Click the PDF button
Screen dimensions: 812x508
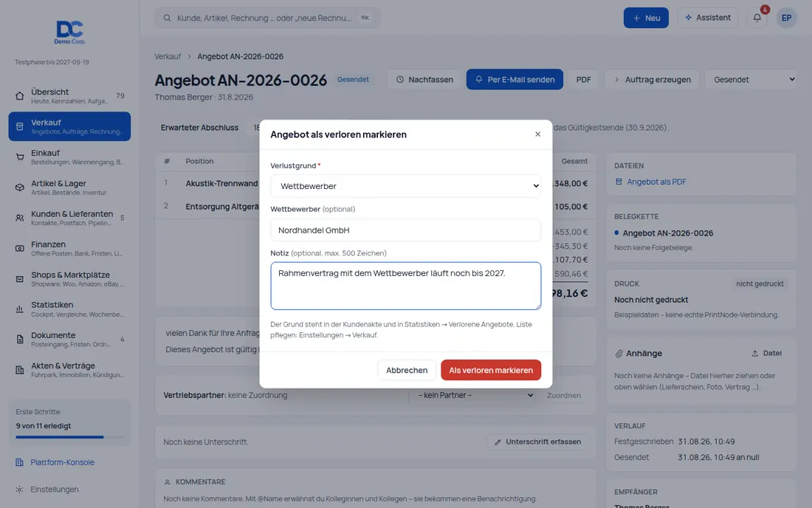click(583, 79)
